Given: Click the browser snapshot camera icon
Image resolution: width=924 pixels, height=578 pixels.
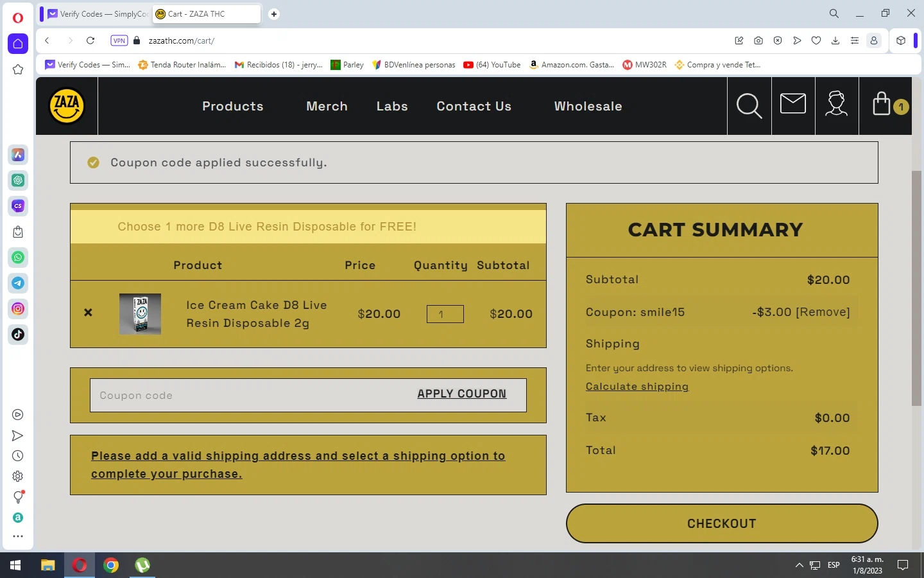Looking at the screenshot, I should coord(758,40).
